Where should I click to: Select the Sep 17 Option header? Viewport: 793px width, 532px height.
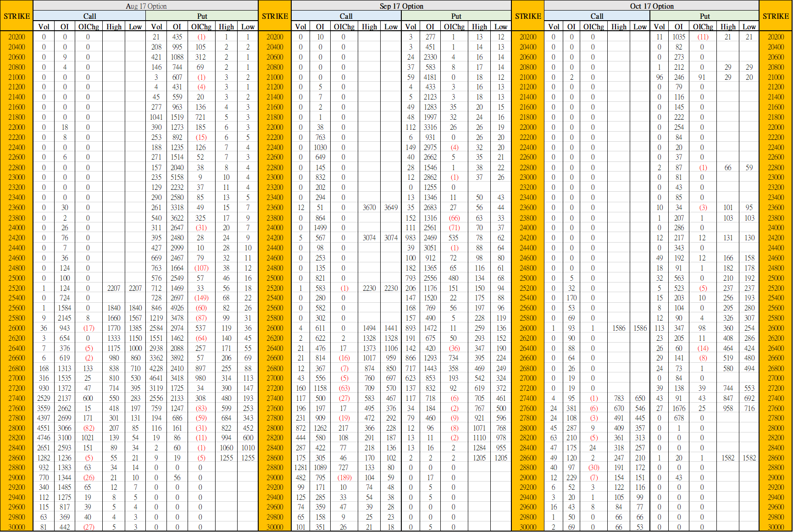401,6
